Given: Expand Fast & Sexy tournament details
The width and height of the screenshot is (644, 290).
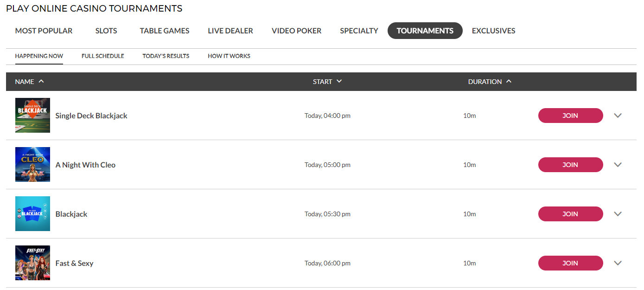Looking at the screenshot, I should click(x=618, y=263).
